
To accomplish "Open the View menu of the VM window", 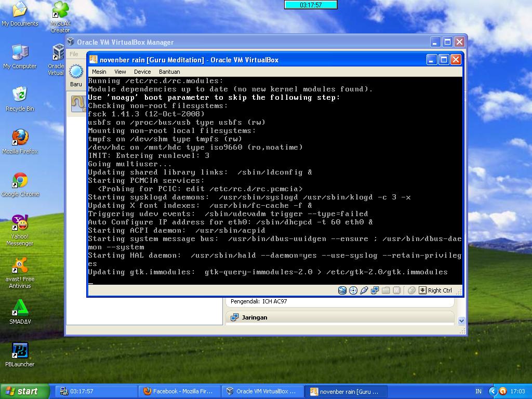I will pyautogui.click(x=120, y=72).
